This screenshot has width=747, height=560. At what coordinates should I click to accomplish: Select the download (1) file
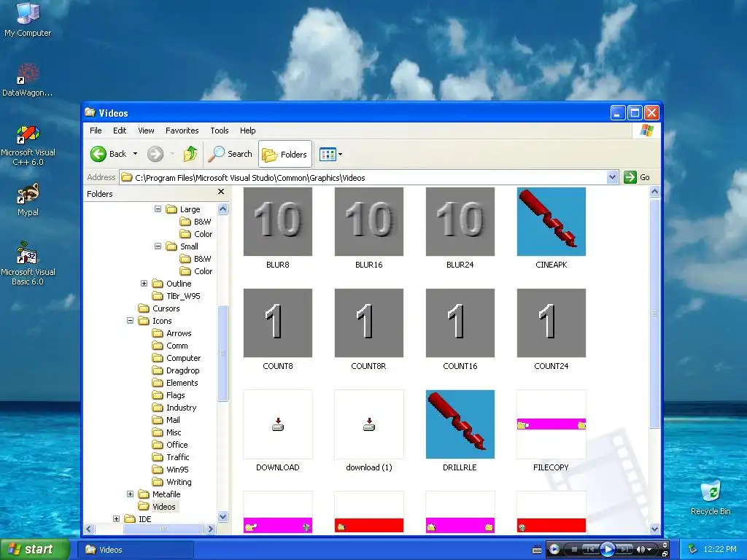click(368, 424)
